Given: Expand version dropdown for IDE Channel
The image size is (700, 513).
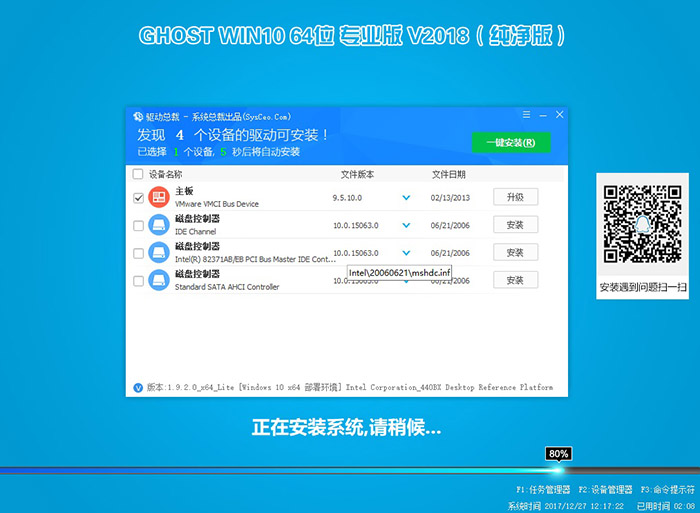Looking at the screenshot, I should point(406,225).
